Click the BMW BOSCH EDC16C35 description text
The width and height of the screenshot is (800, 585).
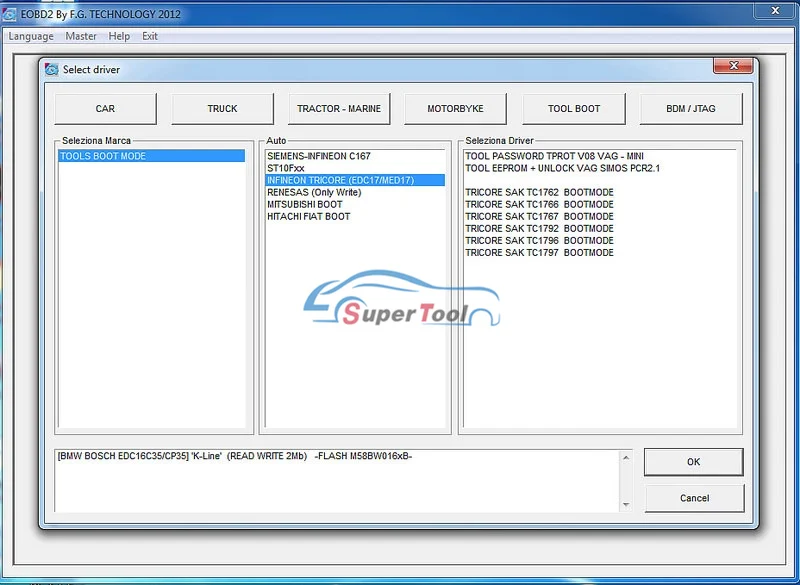[x=235, y=456]
